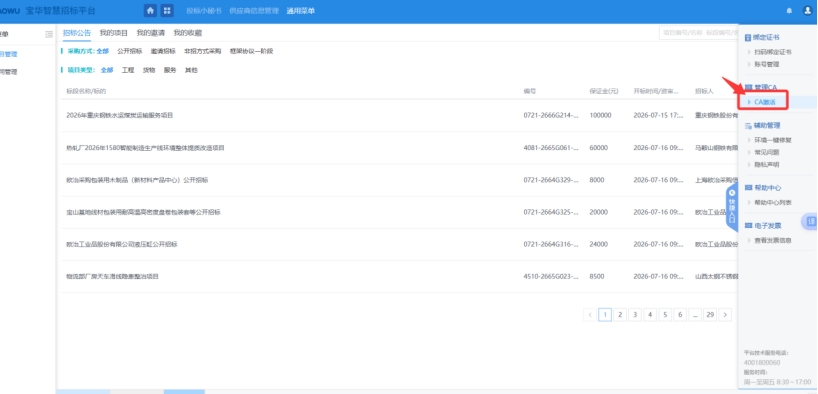Viewport: 818px width, 394px height.
Task: Click the 保证金(元) column header
Action: tap(604, 91)
